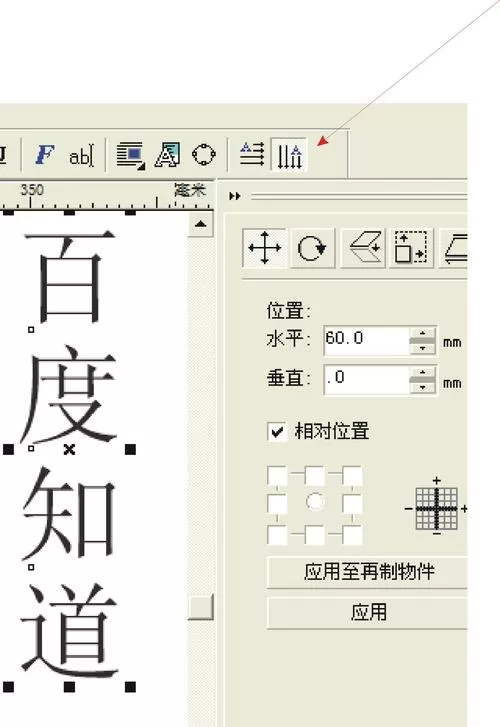Check the top-right anchor box
Viewport: 500px width, 727px height.
[352, 475]
